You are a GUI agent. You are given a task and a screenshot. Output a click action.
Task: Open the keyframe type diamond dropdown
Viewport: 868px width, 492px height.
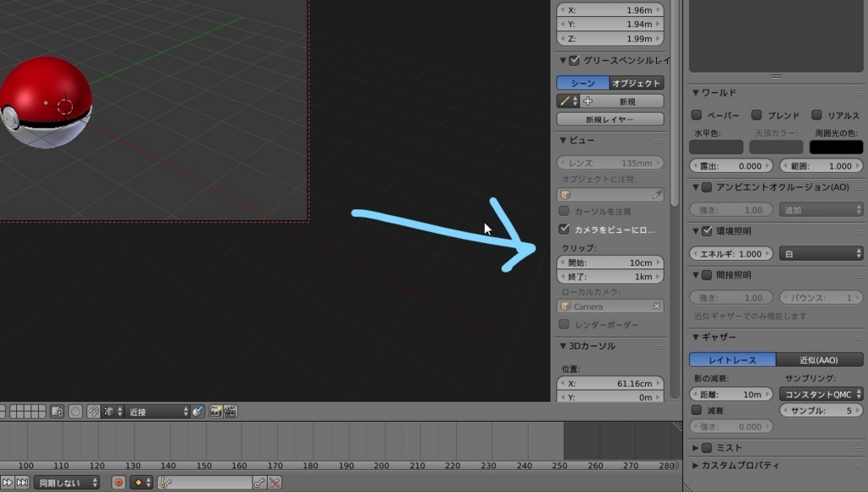[x=141, y=483]
